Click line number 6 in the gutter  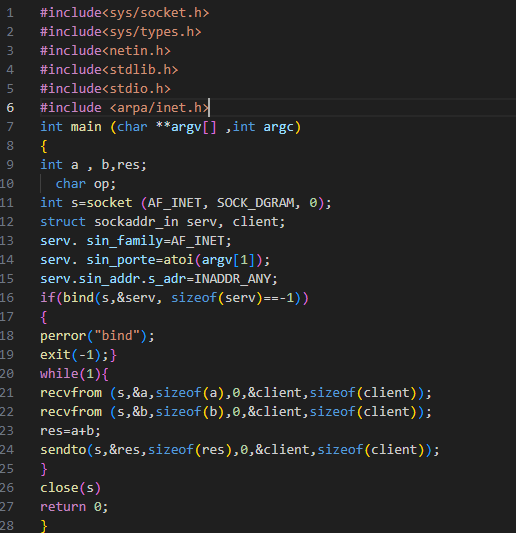click(10, 108)
